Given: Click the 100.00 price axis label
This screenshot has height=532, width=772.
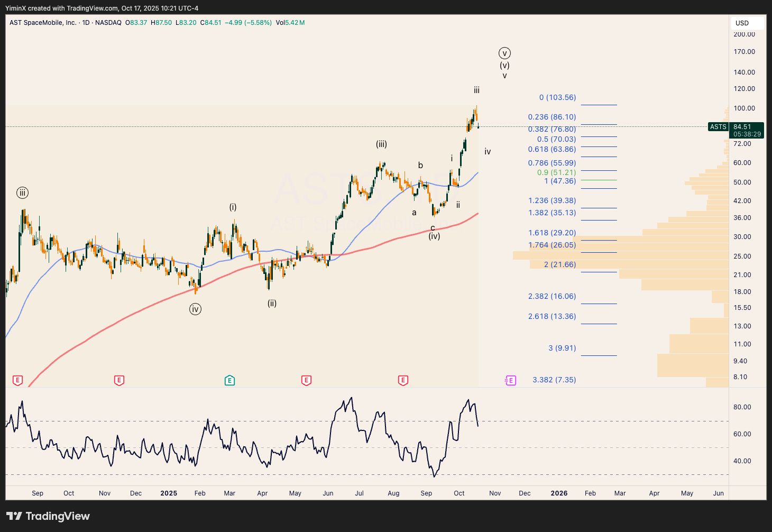Looking at the screenshot, I should tap(745, 108).
